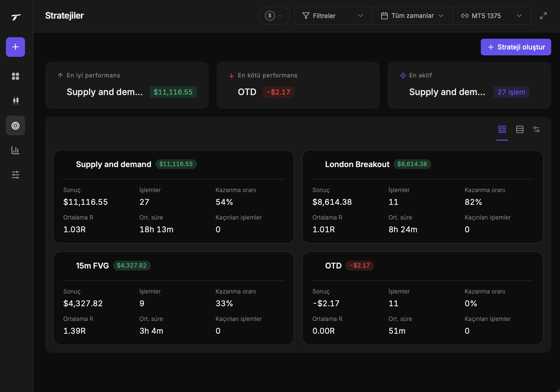
Task: Switch to grid card view
Action: (x=502, y=129)
